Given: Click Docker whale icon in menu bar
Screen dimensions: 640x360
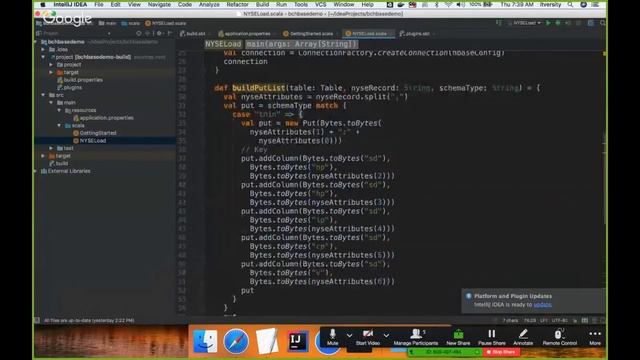Looking at the screenshot, I should [x=401, y=4].
